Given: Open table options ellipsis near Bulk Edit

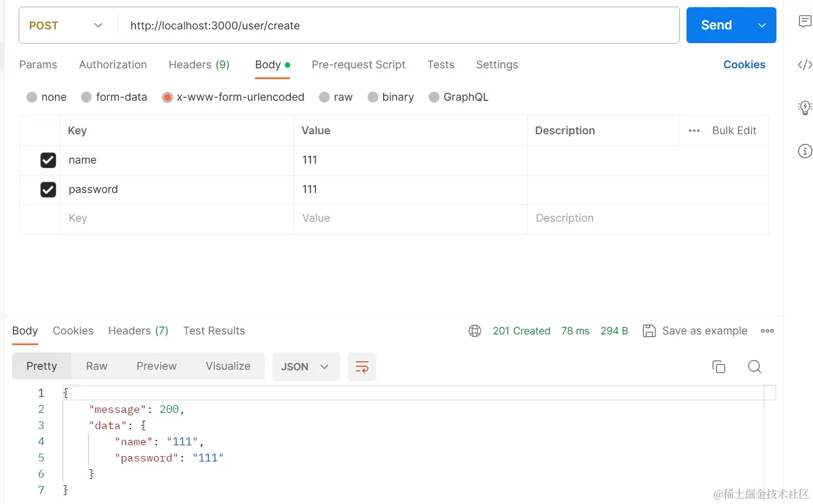Looking at the screenshot, I should [694, 131].
